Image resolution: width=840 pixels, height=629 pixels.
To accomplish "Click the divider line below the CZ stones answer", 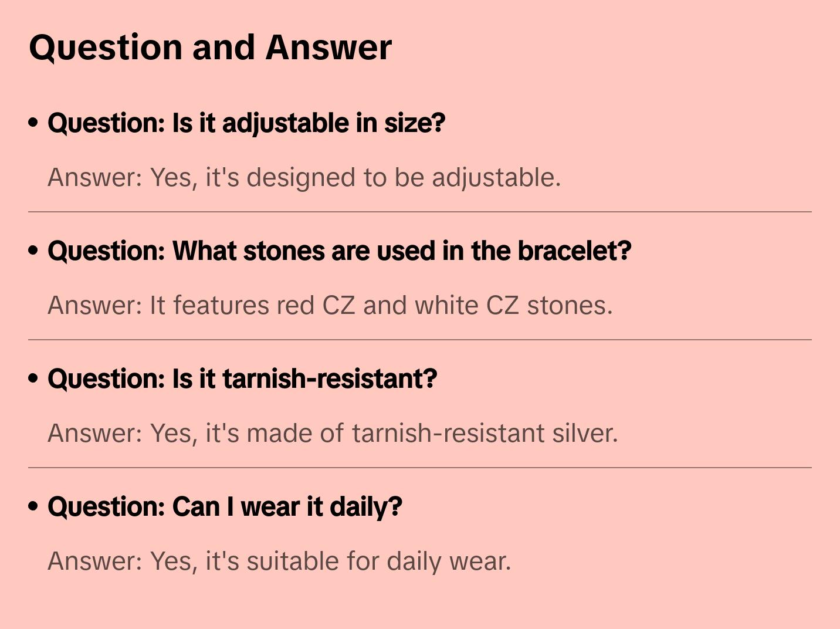I will (420, 340).
